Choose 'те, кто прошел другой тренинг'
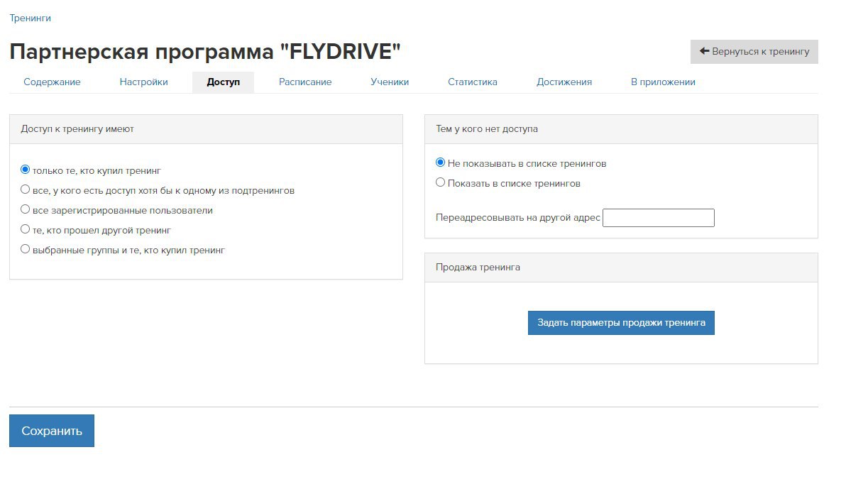Viewport: 868px width, 479px height. coord(26,229)
